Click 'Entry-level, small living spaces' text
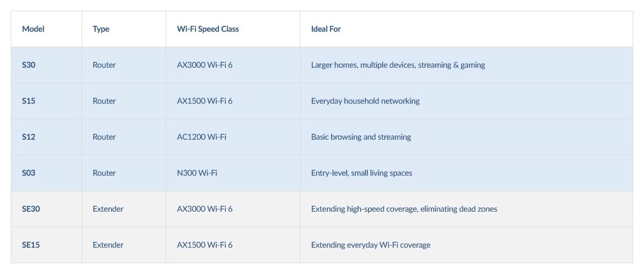The image size is (644, 274). 362,173
